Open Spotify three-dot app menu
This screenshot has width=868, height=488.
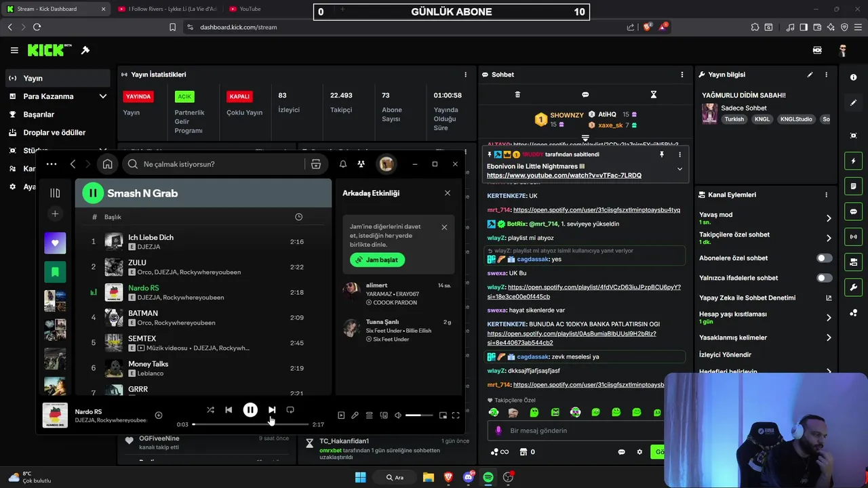click(52, 164)
